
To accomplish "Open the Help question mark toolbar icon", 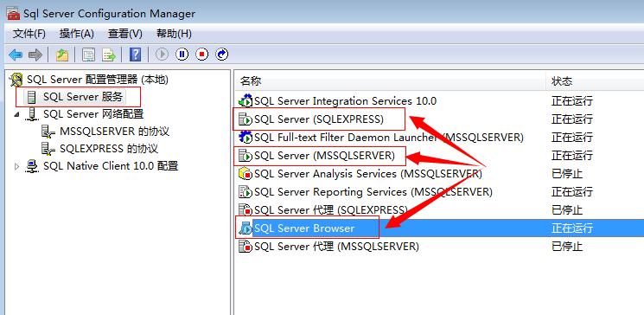I will pos(135,55).
